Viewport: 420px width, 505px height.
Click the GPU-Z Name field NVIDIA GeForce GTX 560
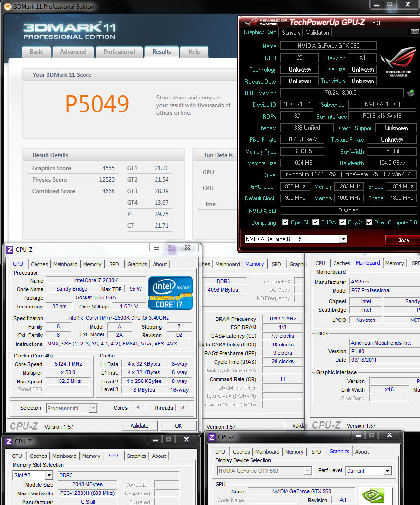[x=328, y=46]
